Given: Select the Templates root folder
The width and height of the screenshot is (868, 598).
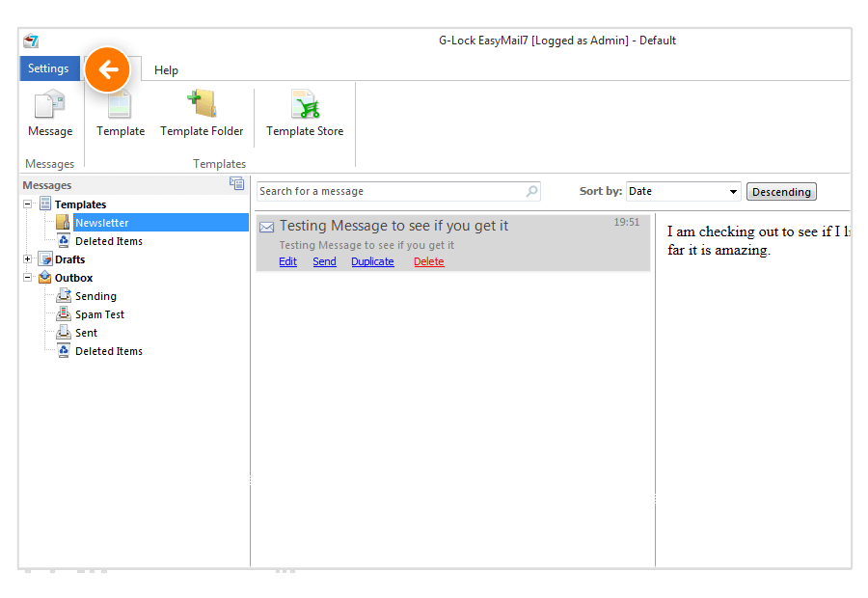Looking at the screenshot, I should 80,204.
